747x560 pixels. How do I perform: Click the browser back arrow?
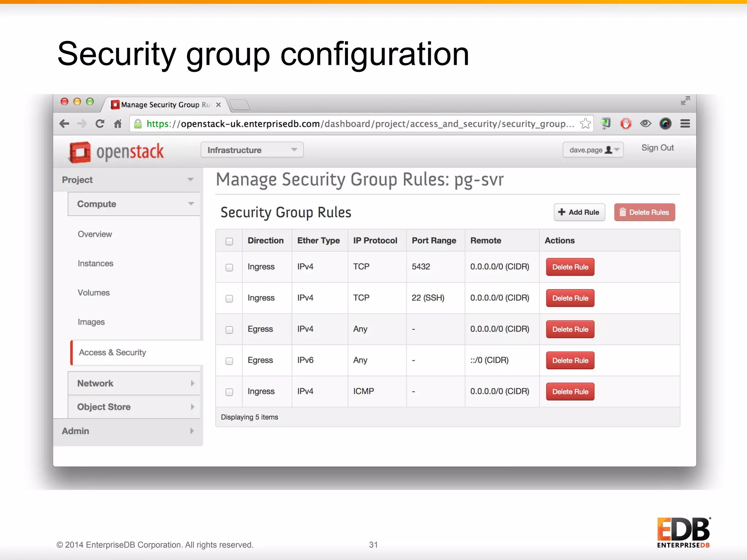[x=64, y=124]
